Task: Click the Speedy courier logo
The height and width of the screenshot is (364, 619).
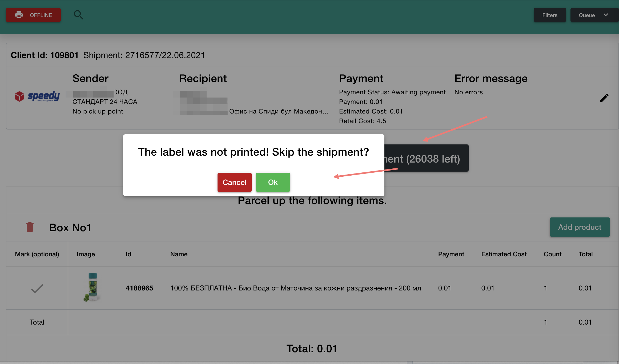Action: [37, 96]
